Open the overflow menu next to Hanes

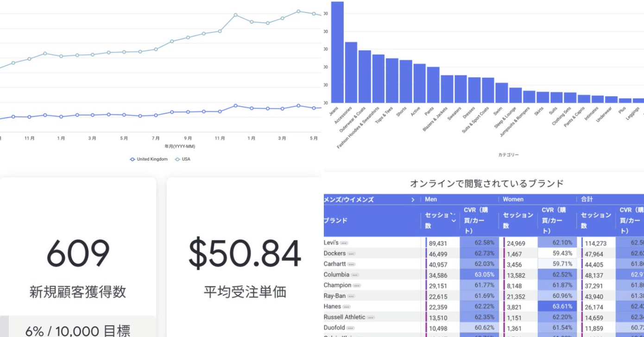(x=347, y=306)
